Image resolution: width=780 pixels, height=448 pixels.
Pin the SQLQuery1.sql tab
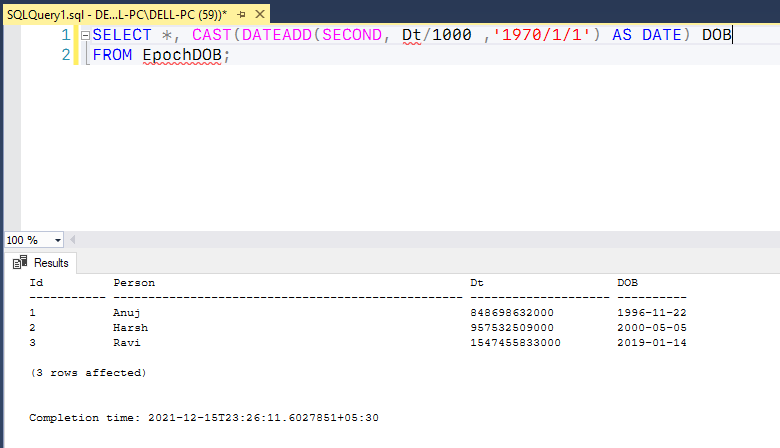click(241, 15)
